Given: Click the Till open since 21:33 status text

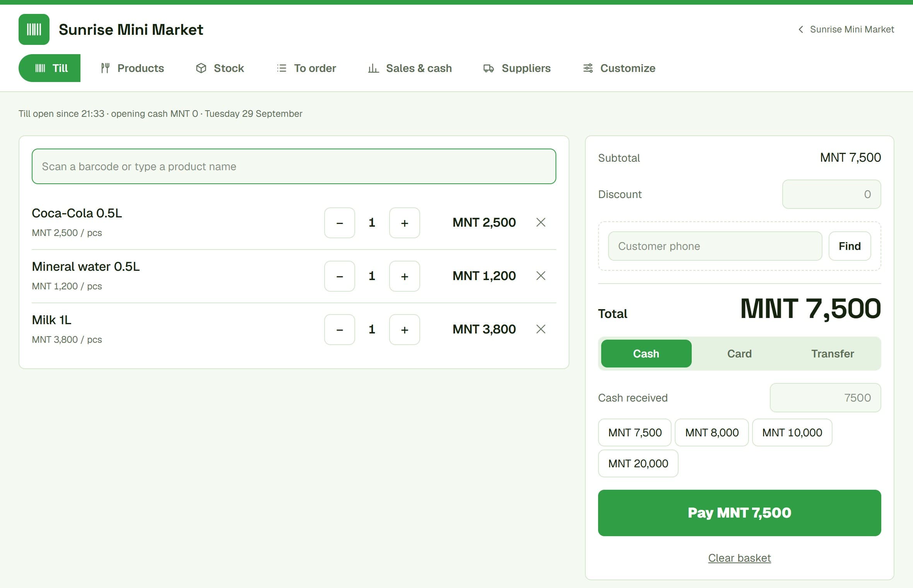Looking at the screenshot, I should [x=160, y=114].
